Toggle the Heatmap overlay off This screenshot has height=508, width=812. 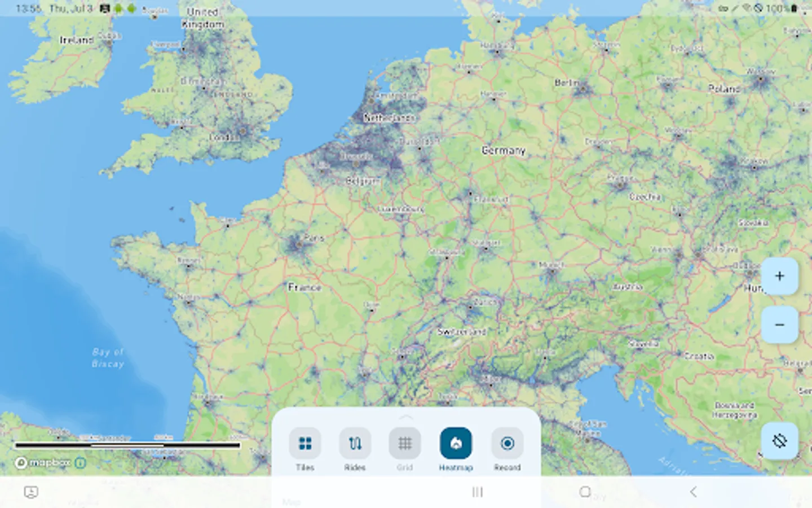coord(456,444)
